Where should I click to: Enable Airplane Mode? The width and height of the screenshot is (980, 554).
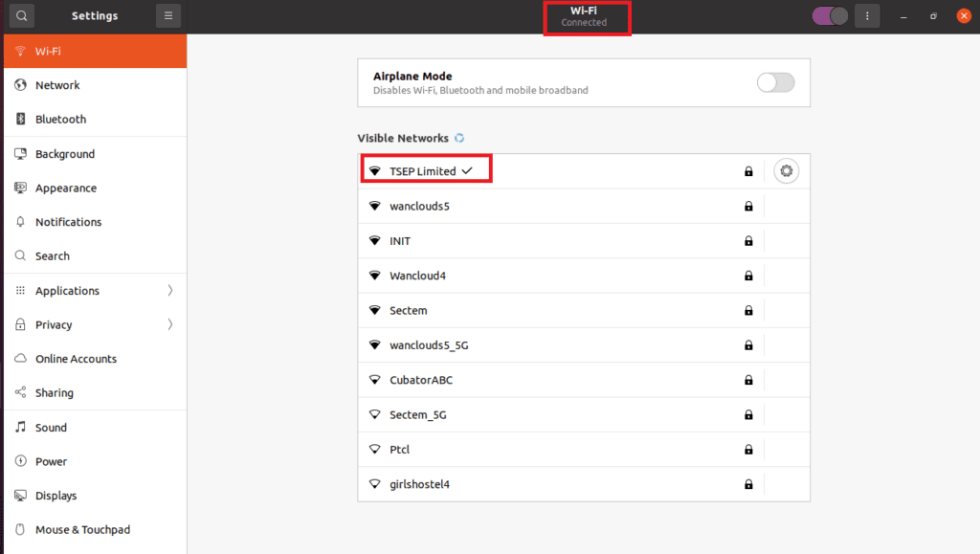coord(775,82)
